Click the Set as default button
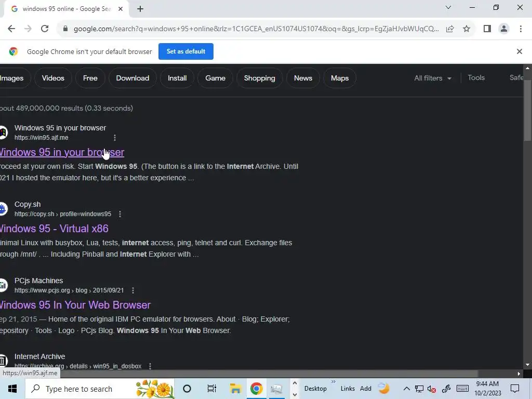This screenshot has height=399, width=532. [186, 51]
